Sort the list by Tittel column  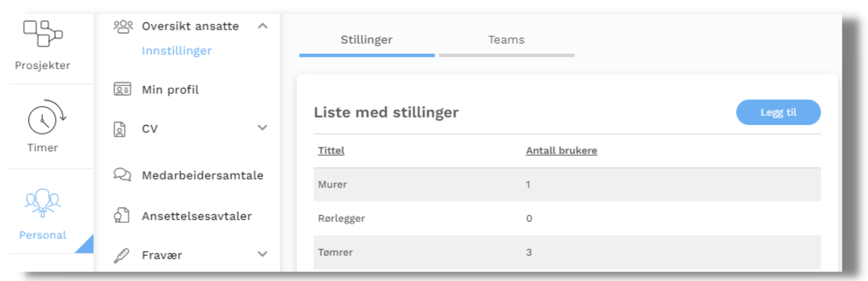[x=331, y=151]
